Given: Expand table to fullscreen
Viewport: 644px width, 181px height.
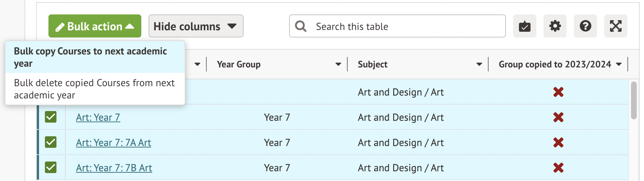Looking at the screenshot, I should tap(615, 26).
